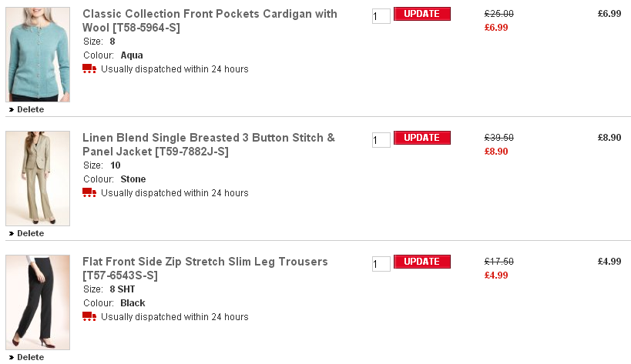Open the stone jacket product thumbnail
The width and height of the screenshot is (631, 364).
point(38,179)
